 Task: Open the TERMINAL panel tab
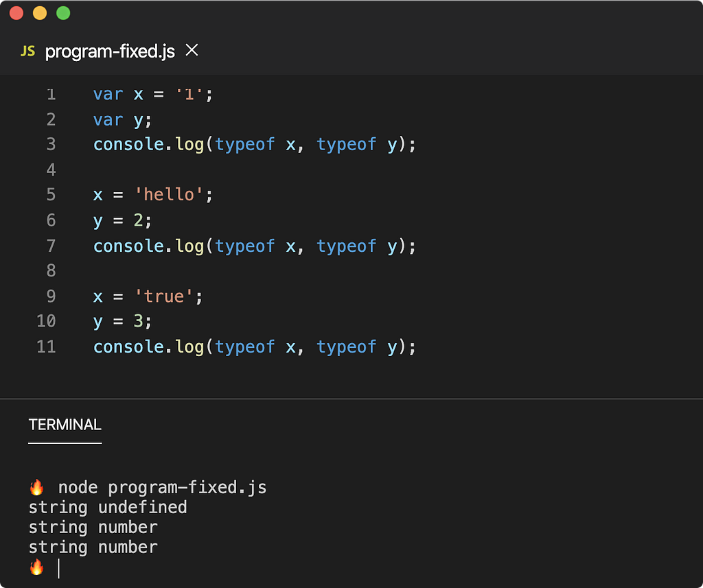click(x=65, y=425)
